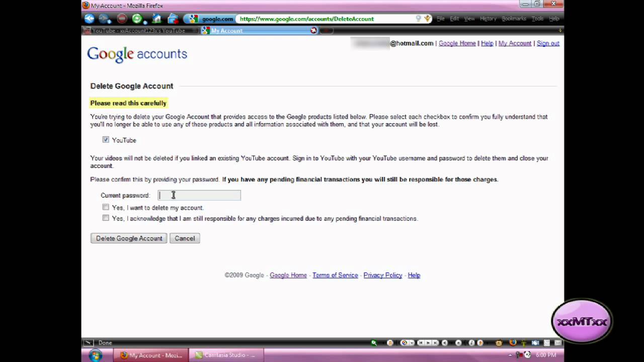Click the 'Please read this carefully' highlighted text
Screen dimensions: 644x362
tap(128, 103)
